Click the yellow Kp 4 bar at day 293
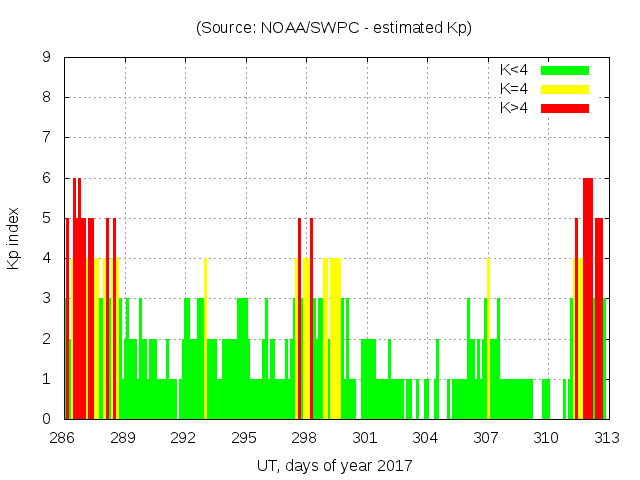 (x=205, y=340)
